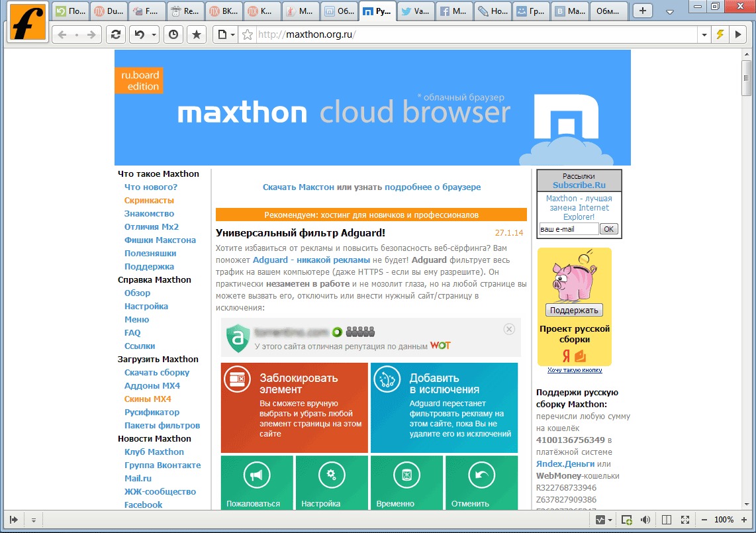This screenshot has width=756, height=533.
Task: Click the add-window status bar icon
Action: click(627, 520)
